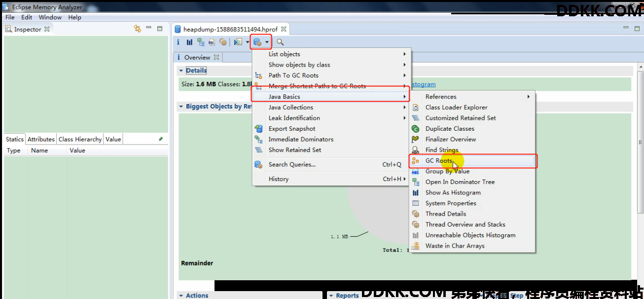
Task: Select the Overview tab
Action: pyautogui.click(x=197, y=57)
